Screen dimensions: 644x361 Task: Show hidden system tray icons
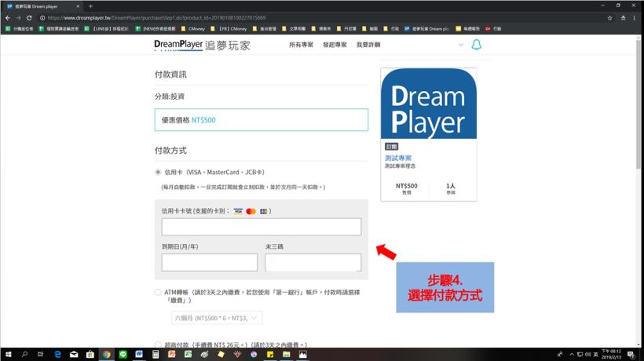[x=571, y=355]
